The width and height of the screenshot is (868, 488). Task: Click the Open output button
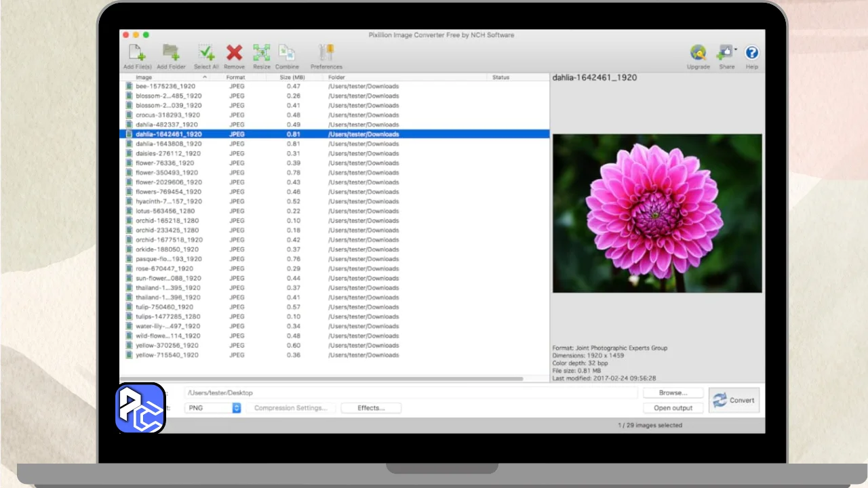coord(673,408)
